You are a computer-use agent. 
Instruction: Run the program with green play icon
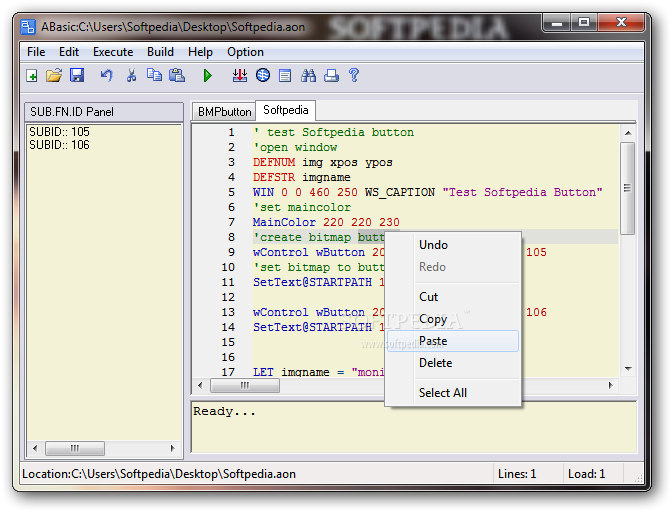tap(208, 76)
